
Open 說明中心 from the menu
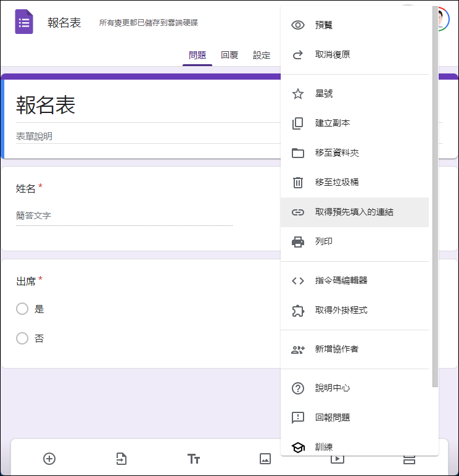click(355, 388)
